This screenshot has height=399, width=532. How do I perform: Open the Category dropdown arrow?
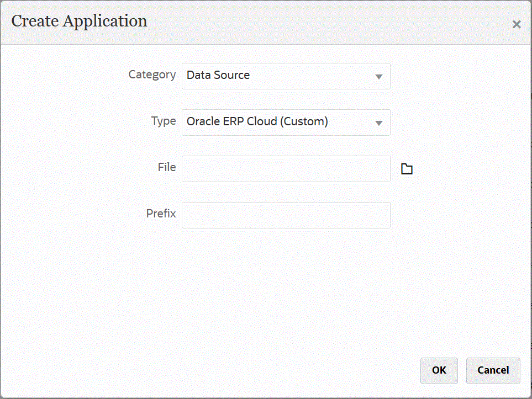[378, 77]
